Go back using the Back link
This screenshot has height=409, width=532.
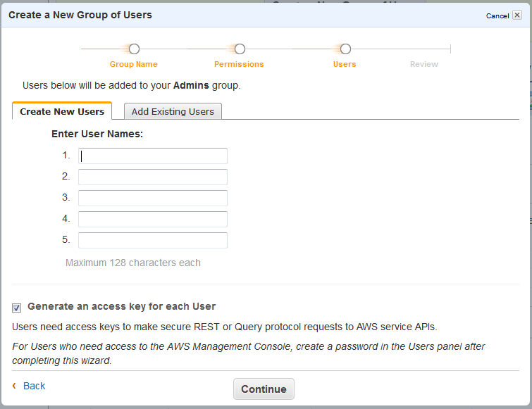[34, 386]
